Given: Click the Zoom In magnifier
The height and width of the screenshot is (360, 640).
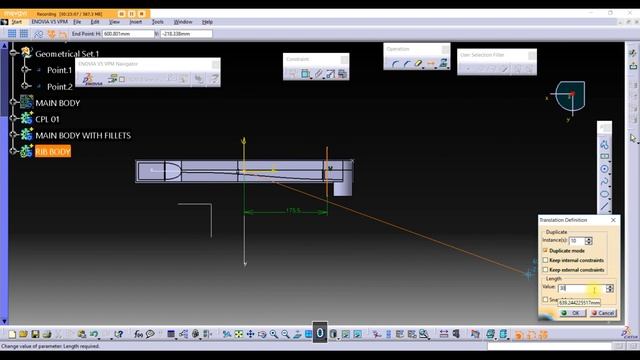Looking at the screenshot, I should tap(273, 334).
